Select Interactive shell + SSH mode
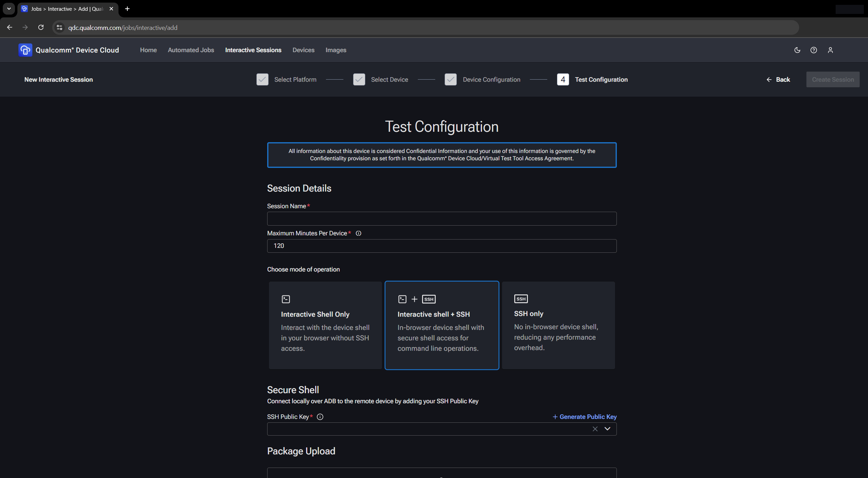Image resolution: width=868 pixels, height=478 pixels. tap(442, 325)
